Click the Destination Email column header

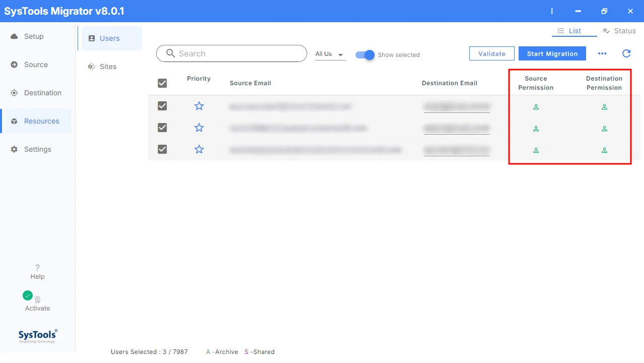pyautogui.click(x=450, y=83)
